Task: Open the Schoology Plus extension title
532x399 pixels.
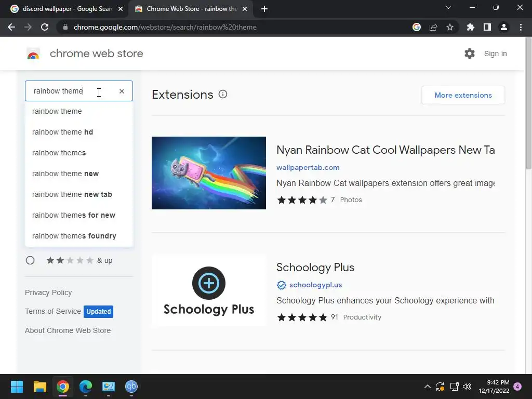Action: pos(315,268)
